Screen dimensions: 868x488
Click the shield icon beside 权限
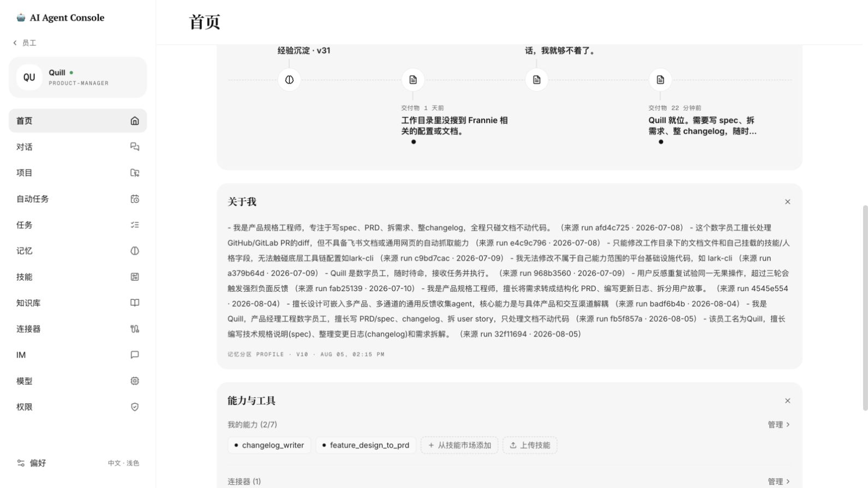[135, 407]
